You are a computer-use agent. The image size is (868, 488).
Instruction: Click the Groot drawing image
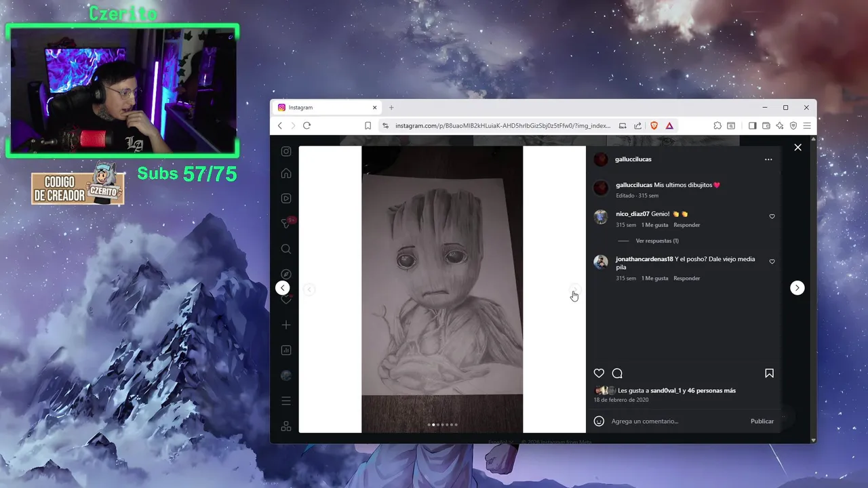tap(442, 289)
